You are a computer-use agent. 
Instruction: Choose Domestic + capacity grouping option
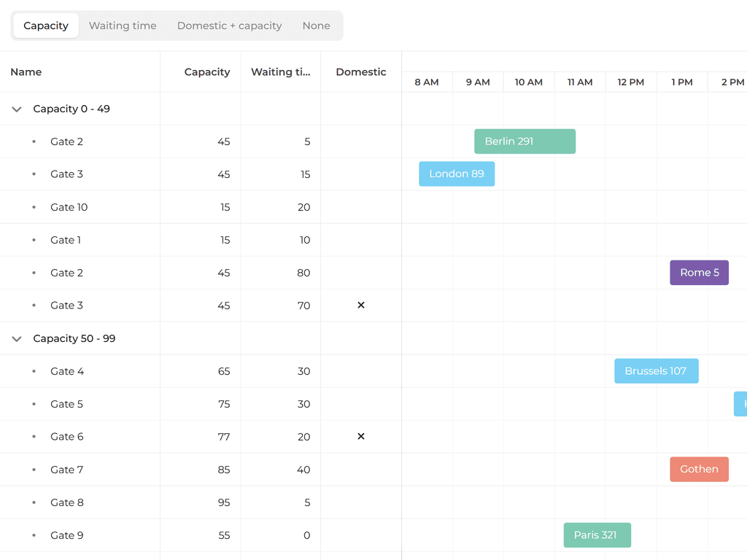(x=229, y=26)
